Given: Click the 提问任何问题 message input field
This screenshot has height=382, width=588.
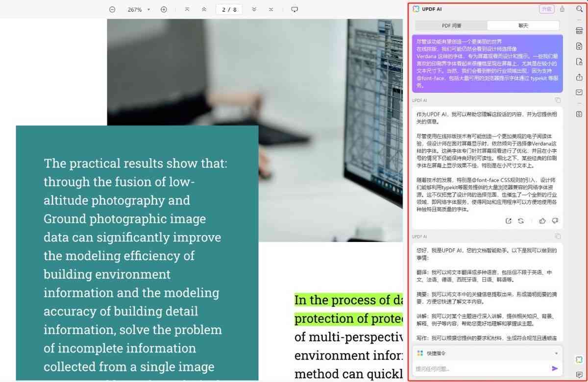Looking at the screenshot, I should [x=480, y=369].
